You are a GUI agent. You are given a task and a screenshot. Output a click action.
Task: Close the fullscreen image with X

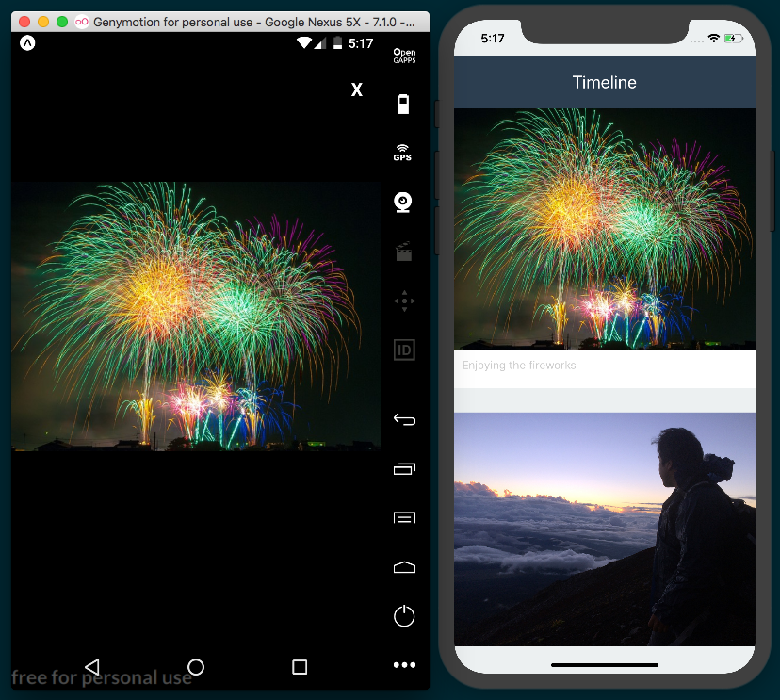[356, 90]
